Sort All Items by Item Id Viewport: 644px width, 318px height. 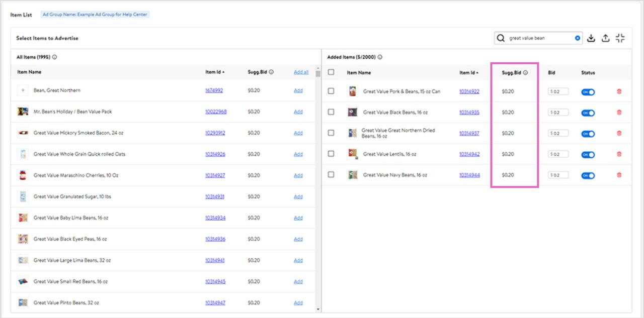215,72
